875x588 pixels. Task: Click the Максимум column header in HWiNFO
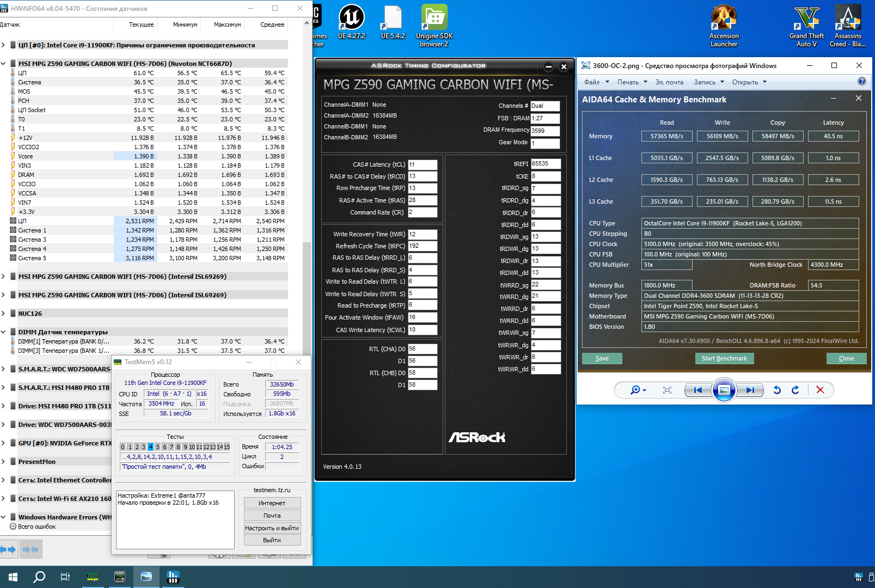[227, 24]
